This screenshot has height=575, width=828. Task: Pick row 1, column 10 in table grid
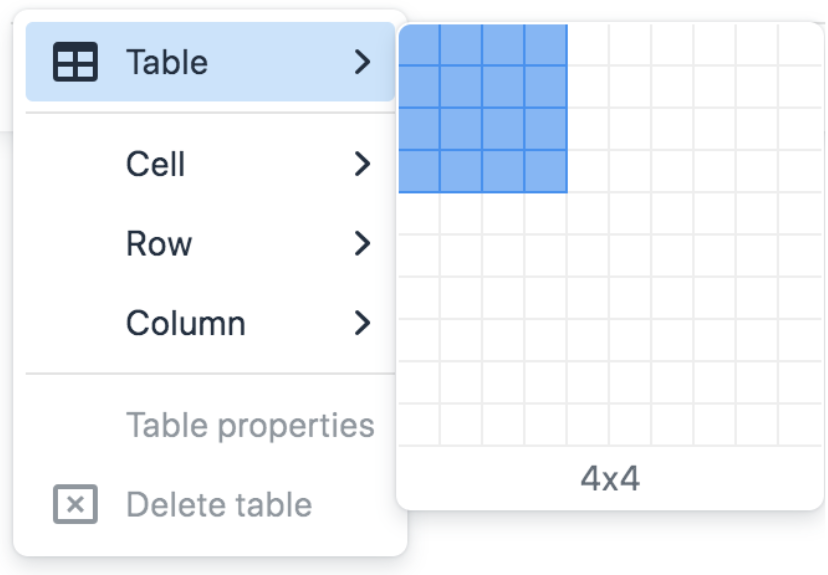pos(800,45)
